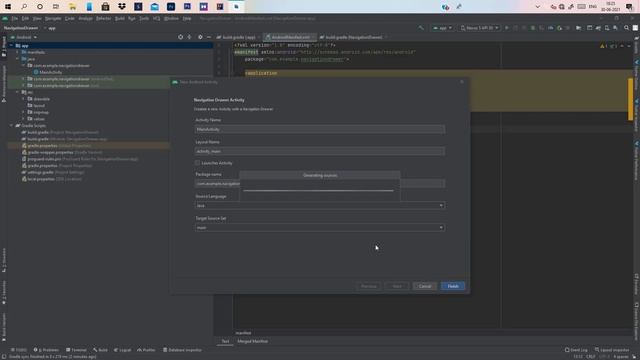Open the View menu
640x360 pixels.
click(37, 18)
